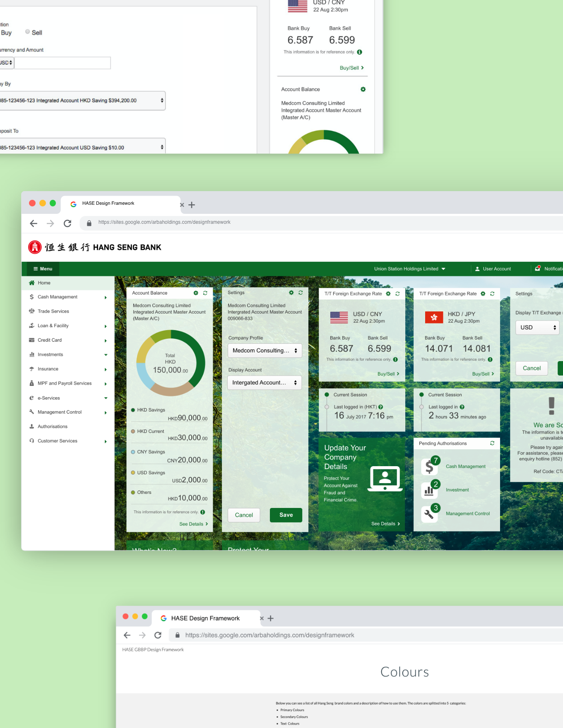Refresh the USD/CNY exchange rate card
Screen dimensions: 563x728
click(397, 294)
